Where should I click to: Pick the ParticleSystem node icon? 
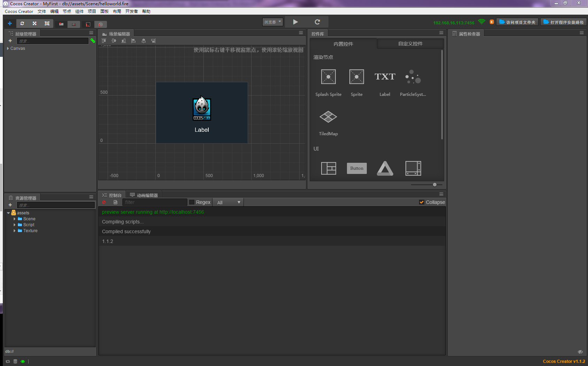(413, 77)
